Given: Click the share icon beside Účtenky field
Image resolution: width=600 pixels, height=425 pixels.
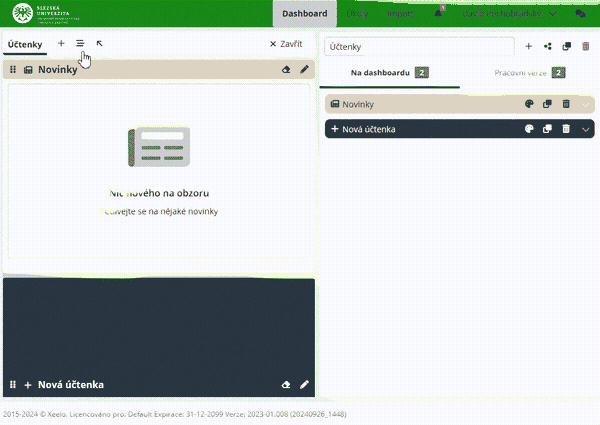Looking at the screenshot, I should (x=547, y=46).
